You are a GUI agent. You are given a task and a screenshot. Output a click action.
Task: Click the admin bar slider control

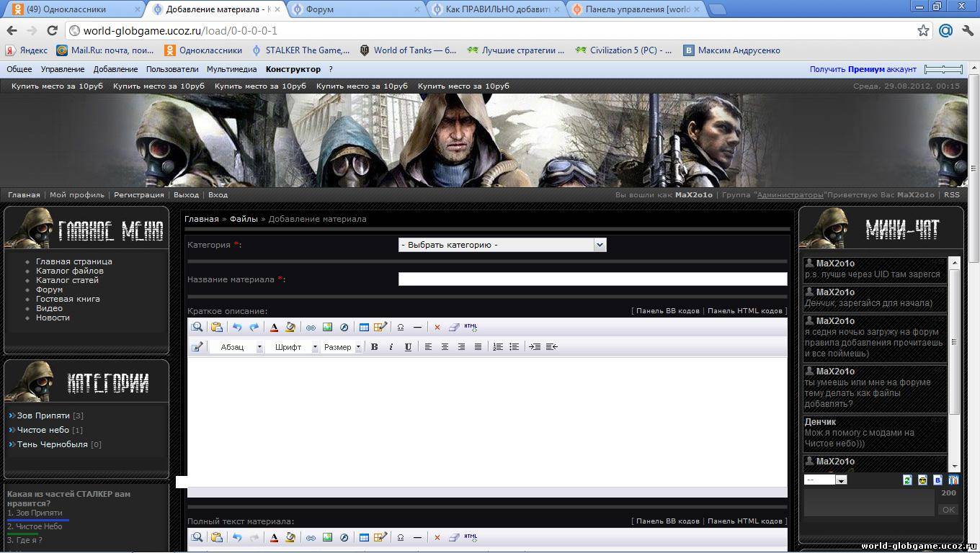click(943, 69)
